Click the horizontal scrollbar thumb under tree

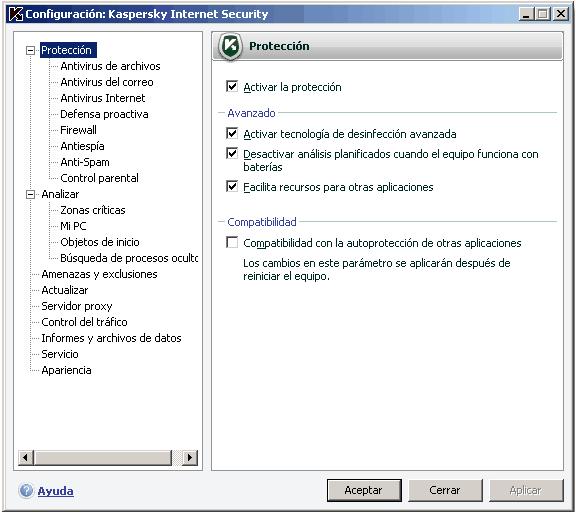click(102, 458)
